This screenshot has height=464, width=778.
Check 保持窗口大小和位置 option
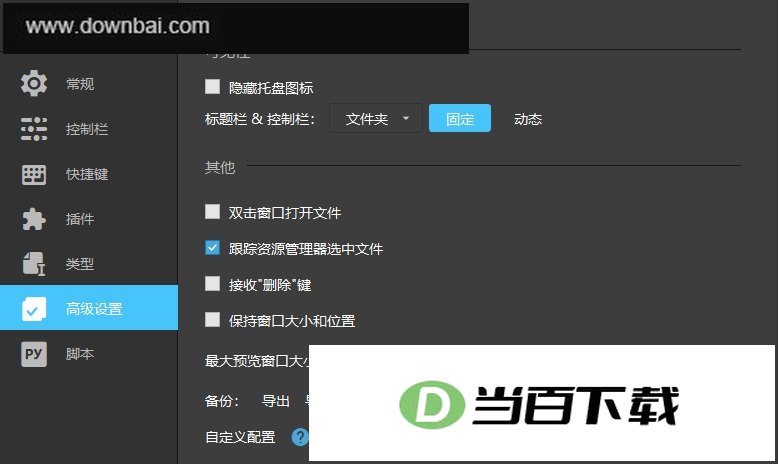[x=212, y=319]
